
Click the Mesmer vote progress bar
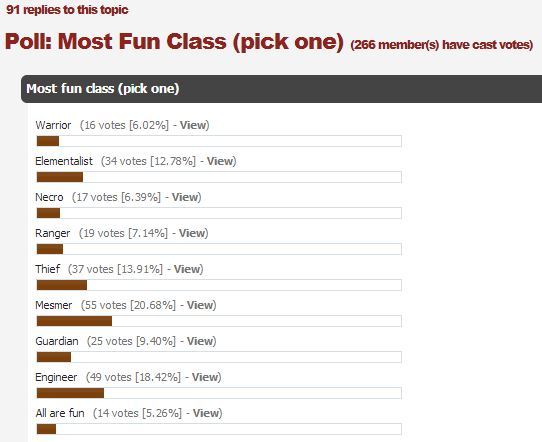tap(219, 321)
